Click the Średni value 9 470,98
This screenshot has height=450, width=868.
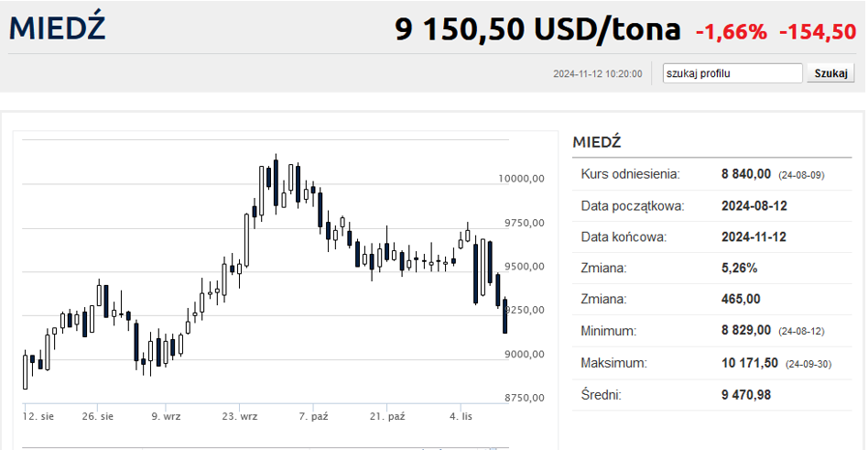[x=747, y=395]
